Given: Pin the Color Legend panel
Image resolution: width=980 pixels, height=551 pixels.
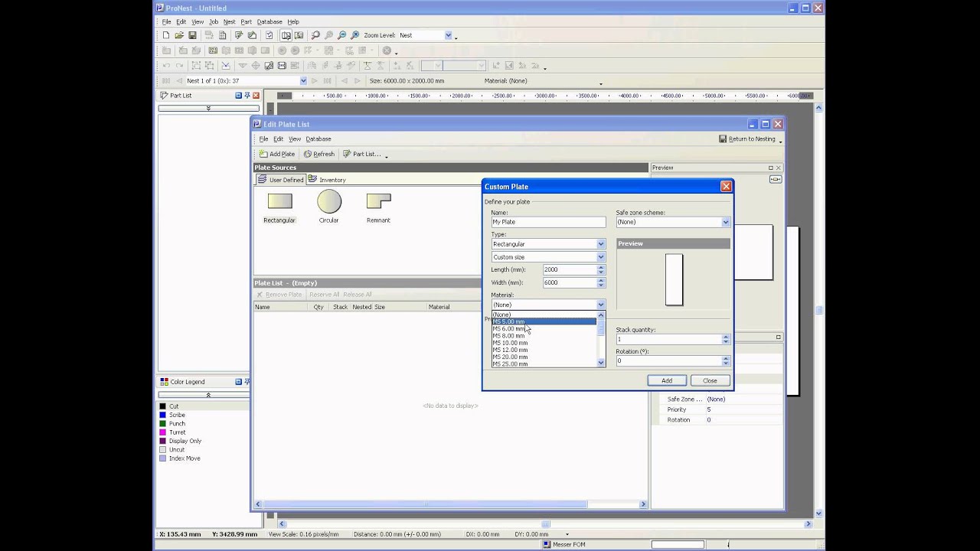Looking at the screenshot, I should point(247,381).
